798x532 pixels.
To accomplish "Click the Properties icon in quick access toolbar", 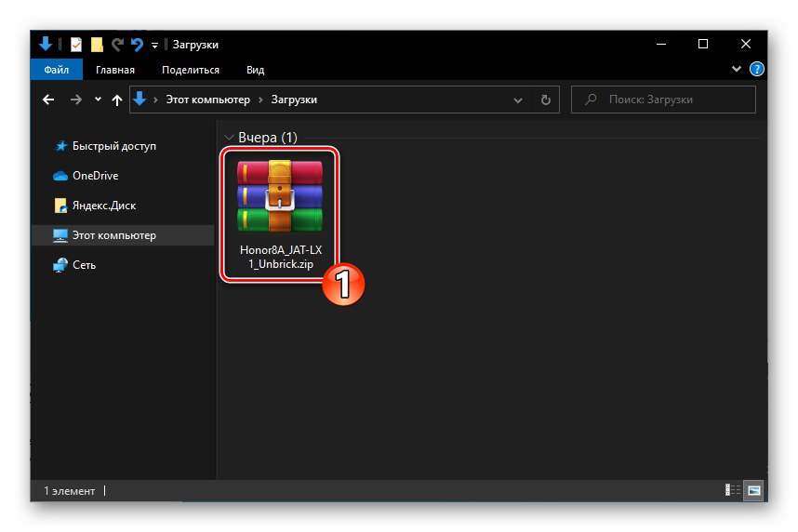I will (x=76, y=45).
